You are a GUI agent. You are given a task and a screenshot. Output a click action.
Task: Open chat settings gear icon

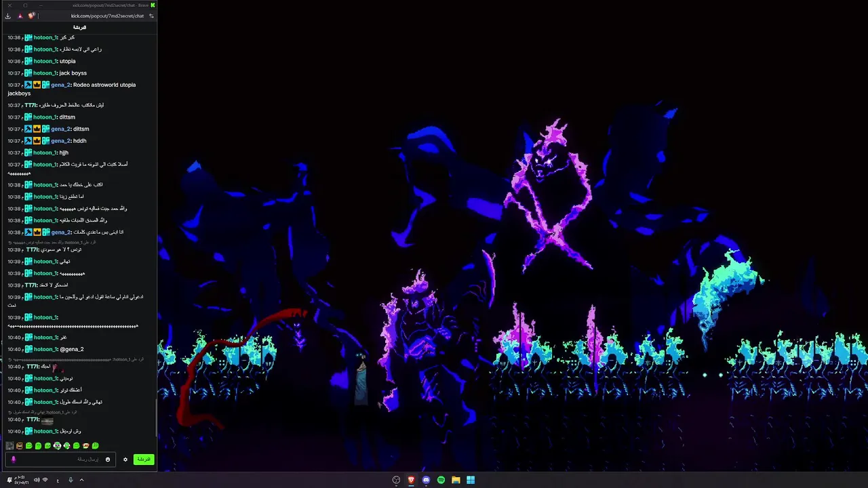[125, 460]
